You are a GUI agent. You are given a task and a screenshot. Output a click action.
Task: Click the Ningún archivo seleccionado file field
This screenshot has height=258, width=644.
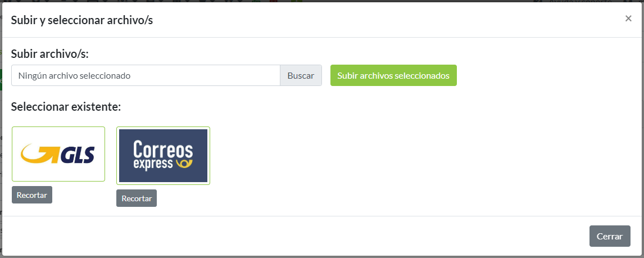coord(146,75)
